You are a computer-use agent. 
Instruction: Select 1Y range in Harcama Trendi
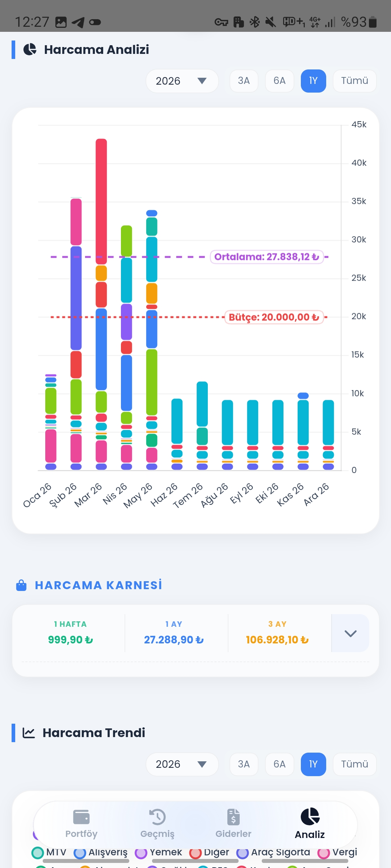(314, 764)
